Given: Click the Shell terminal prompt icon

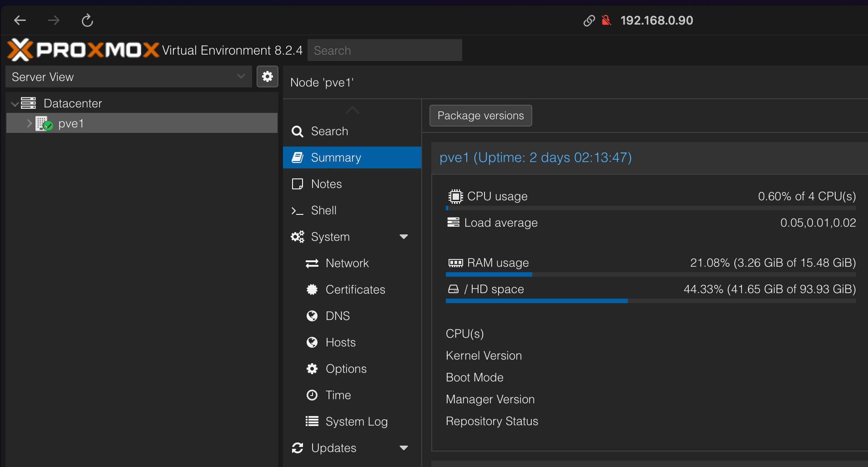Looking at the screenshot, I should 297,211.
